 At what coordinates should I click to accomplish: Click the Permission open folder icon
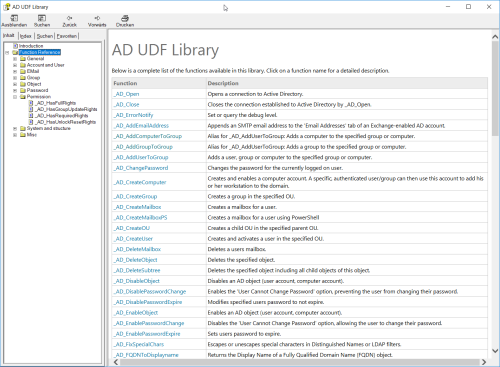(x=23, y=96)
